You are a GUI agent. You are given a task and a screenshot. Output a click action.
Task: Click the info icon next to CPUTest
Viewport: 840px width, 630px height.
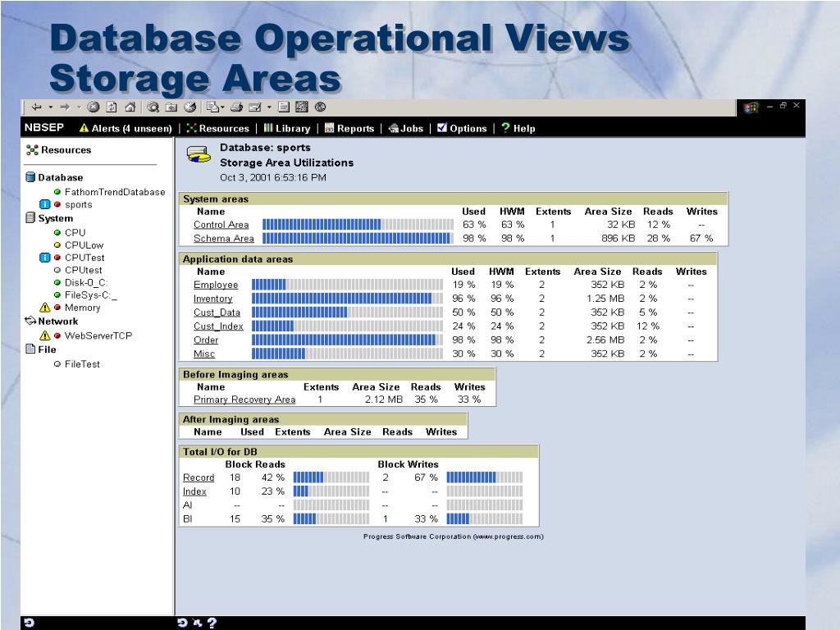(45, 258)
